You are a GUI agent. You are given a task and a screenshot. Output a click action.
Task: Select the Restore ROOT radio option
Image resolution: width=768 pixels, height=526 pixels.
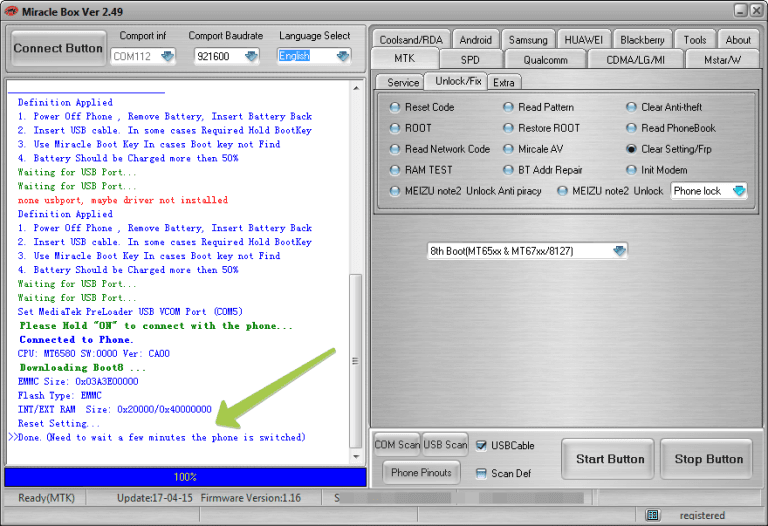click(x=508, y=128)
